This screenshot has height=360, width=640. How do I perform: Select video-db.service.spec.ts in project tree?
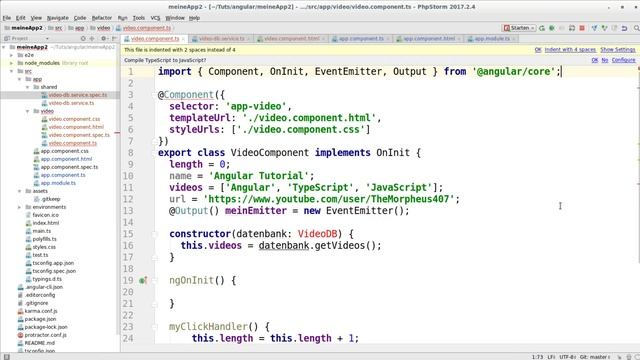(x=78, y=95)
